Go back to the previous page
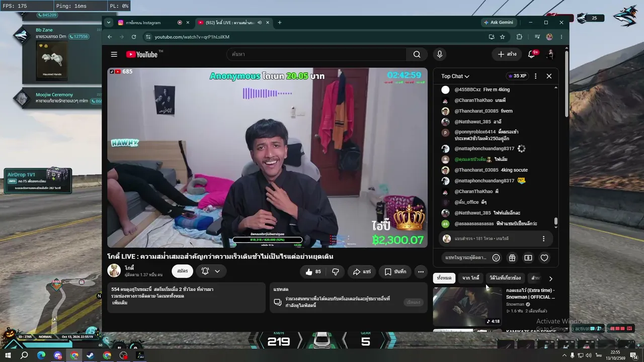The width and height of the screenshot is (644, 362). click(x=110, y=37)
